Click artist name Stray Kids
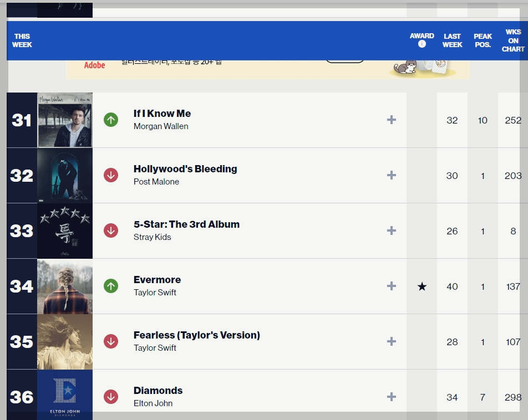Viewport: 528px width, 420px height. [x=152, y=237]
